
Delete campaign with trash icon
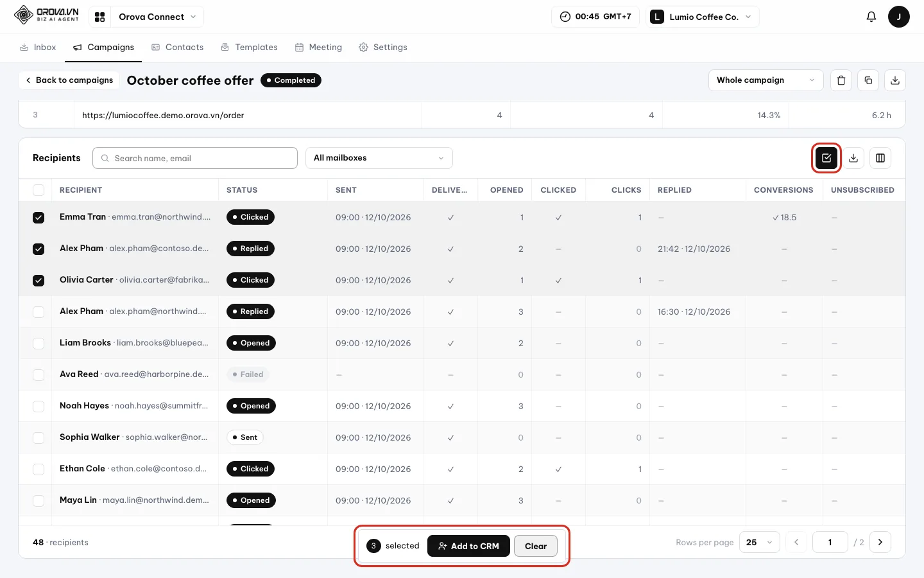[x=841, y=80]
